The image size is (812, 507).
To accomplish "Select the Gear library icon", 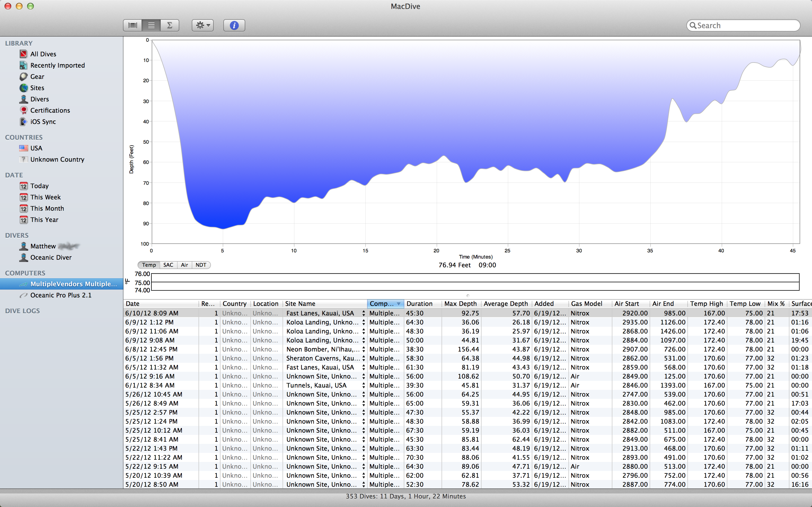I will coord(23,76).
